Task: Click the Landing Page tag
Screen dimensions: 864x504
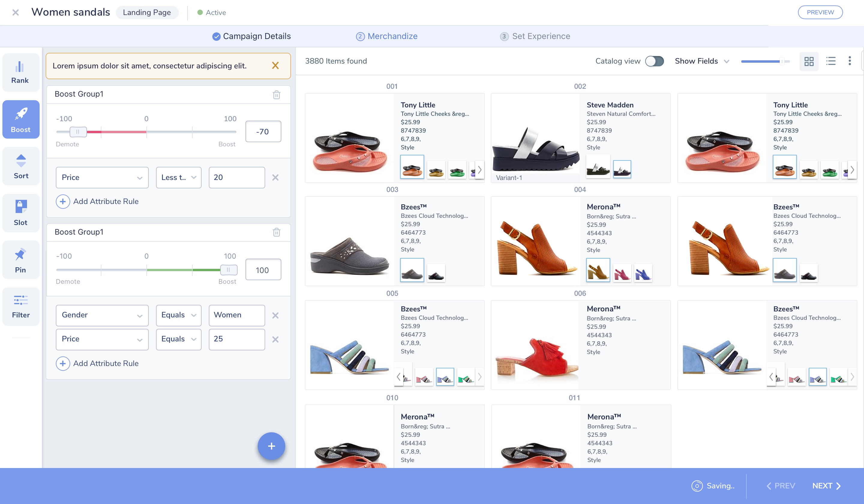Action: click(x=147, y=12)
